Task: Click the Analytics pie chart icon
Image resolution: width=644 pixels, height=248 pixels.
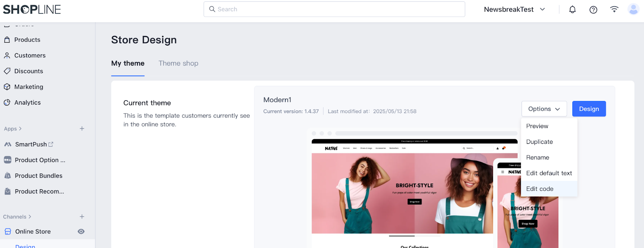Action: click(7, 102)
